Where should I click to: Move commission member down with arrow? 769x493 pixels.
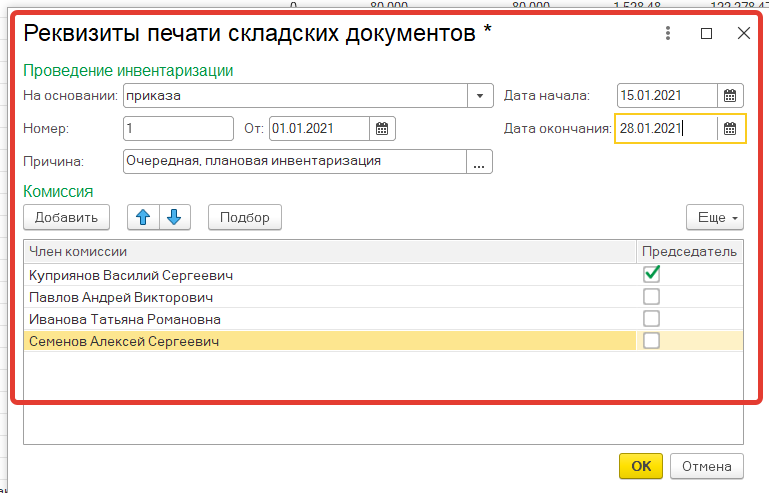(x=172, y=217)
